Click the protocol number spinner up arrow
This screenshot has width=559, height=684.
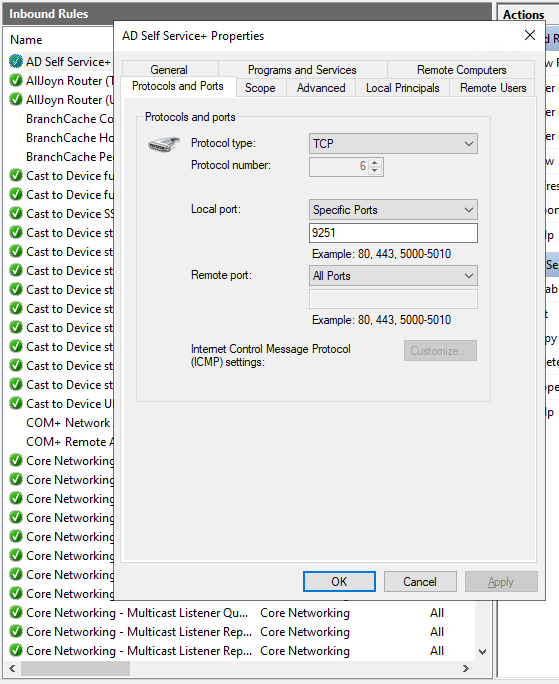pos(375,162)
